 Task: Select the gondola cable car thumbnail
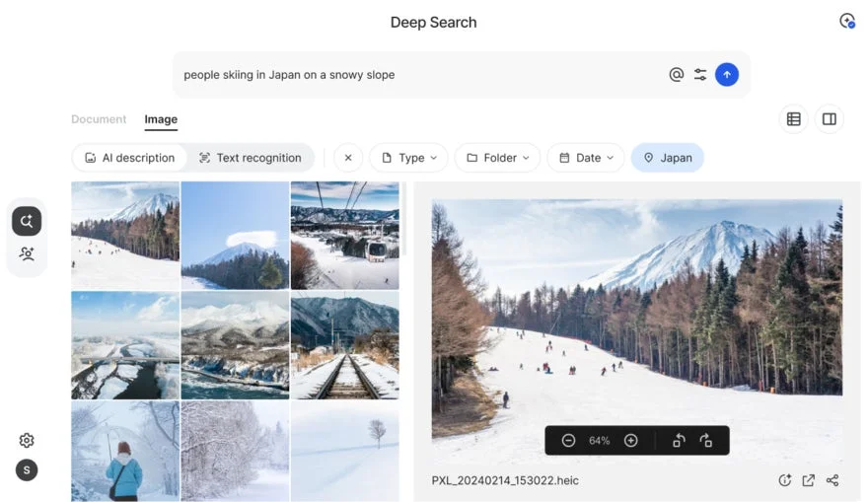tap(345, 236)
